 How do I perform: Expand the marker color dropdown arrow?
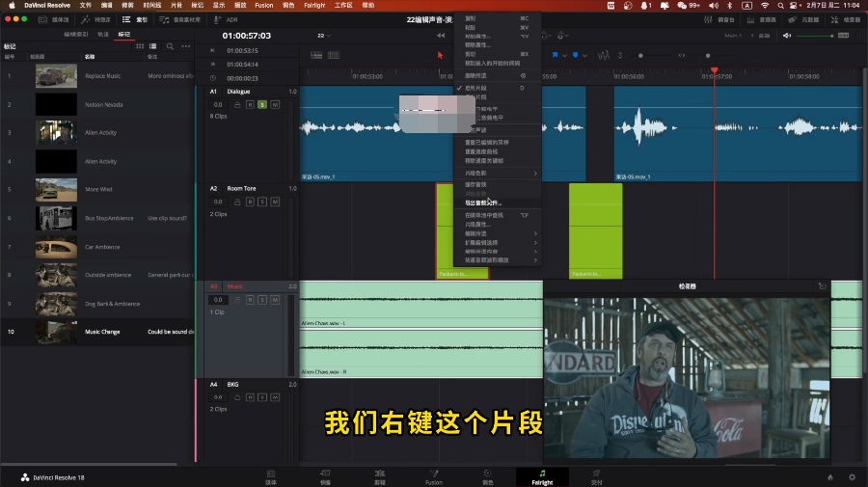[584, 55]
